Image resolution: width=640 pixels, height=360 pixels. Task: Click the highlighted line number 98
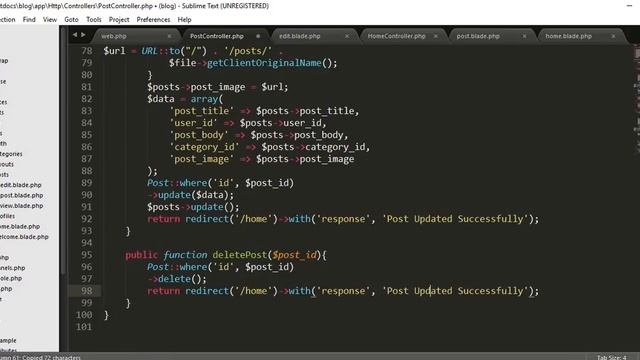coord(87,291)
